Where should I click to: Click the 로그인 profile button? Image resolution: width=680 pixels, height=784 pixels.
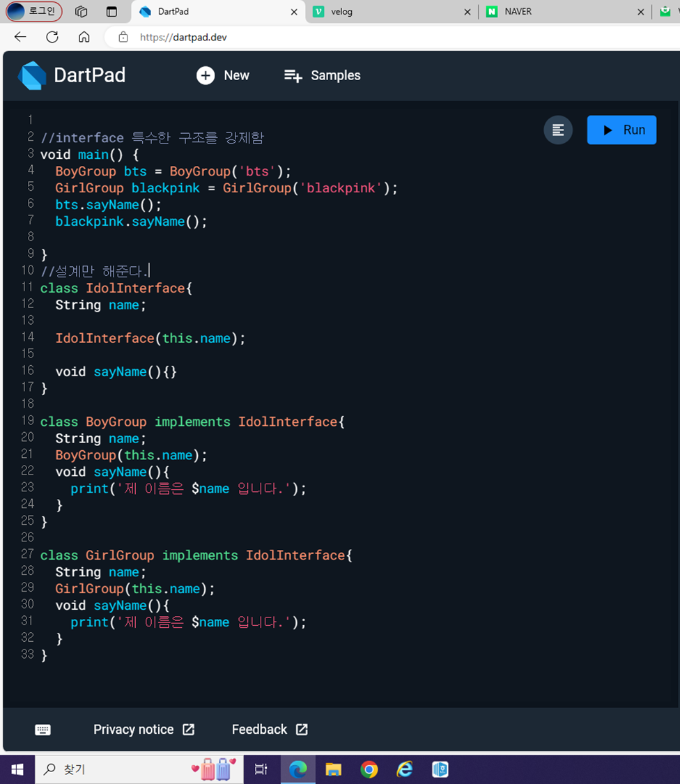pos(33,11)
